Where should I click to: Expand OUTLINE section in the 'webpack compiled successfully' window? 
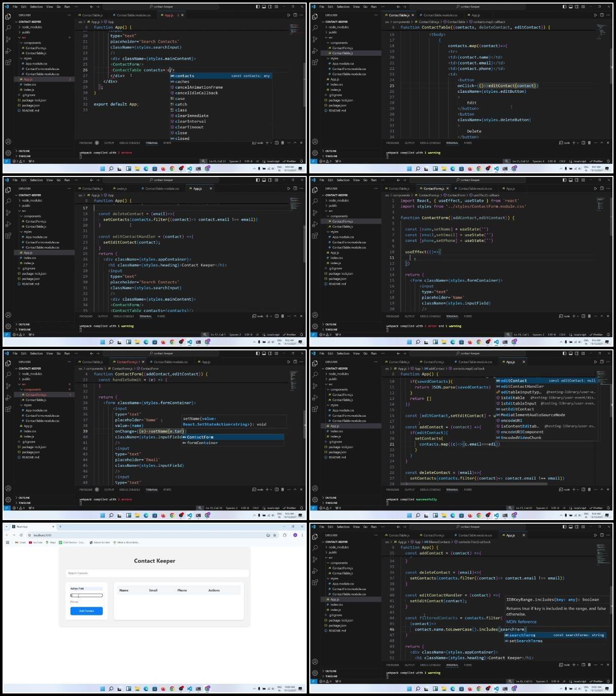pyautogui.click(x=331, y=498)
